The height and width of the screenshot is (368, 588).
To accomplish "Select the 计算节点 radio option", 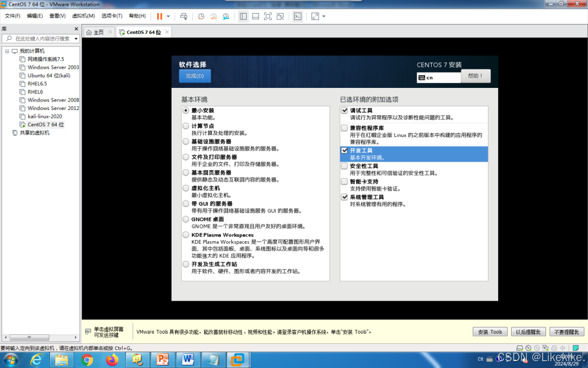I will coord(186,126).
